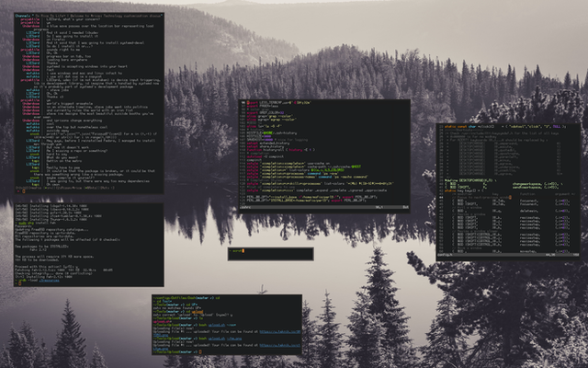Click the "export PAGER=less" line in vim

click(264, 106)
